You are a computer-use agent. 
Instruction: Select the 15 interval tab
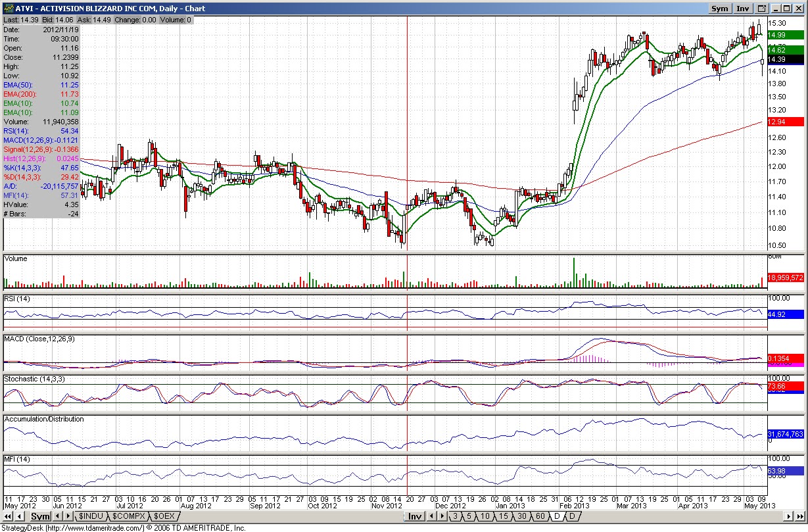click(x=503, y=516)
